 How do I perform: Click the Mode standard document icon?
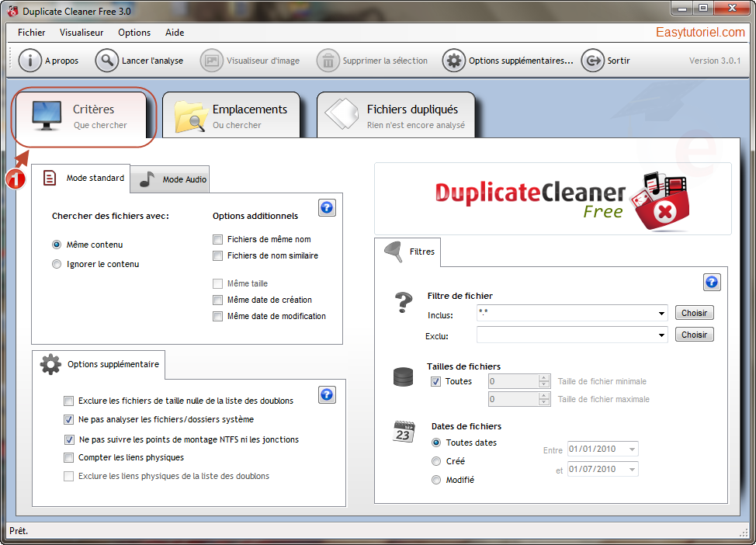[x=49, y=178]
